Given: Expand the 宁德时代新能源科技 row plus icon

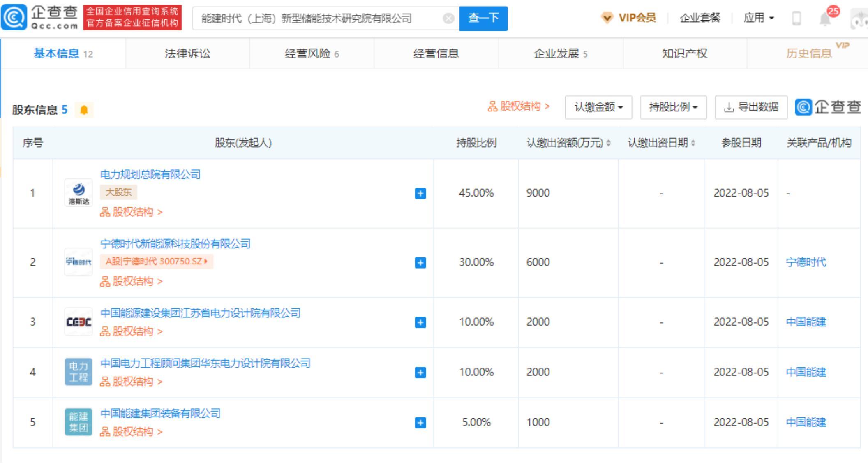Looking at the screenshot, I should pyautogui.click(x=420, y=262).
